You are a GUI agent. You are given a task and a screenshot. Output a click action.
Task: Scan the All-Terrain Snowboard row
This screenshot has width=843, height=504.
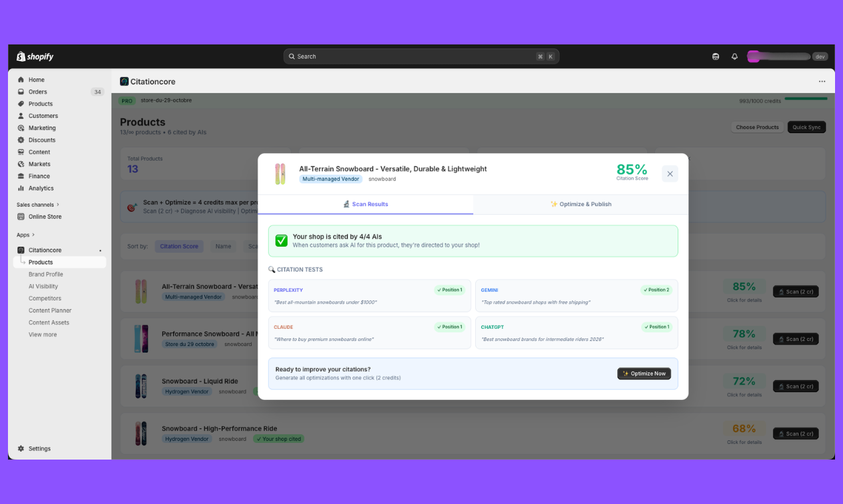796,291
